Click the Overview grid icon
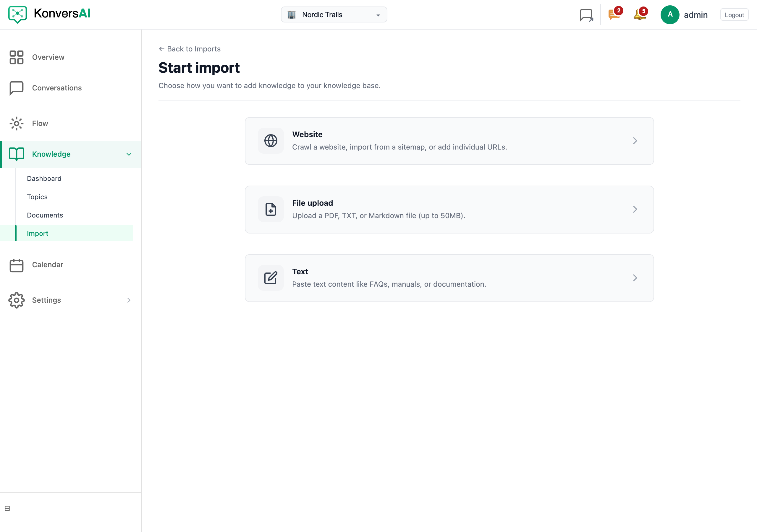 [x=17, y=57]
